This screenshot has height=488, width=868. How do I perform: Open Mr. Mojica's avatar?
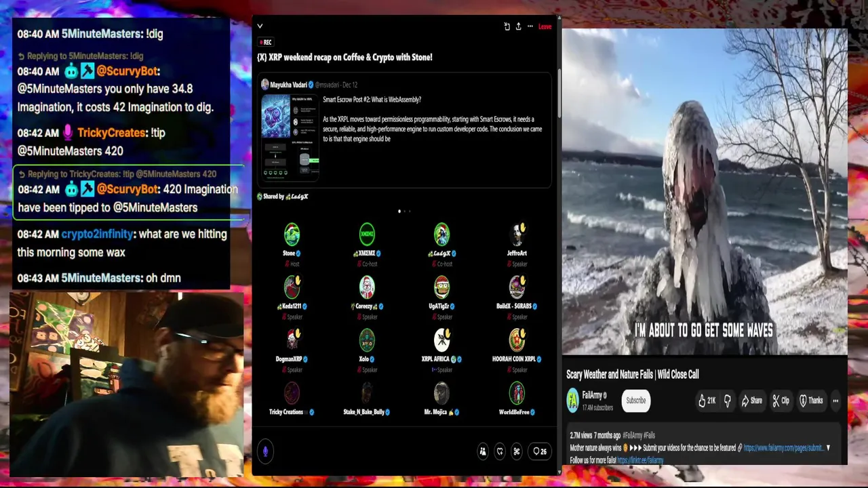pyautogui.click(x=441, y=393)
